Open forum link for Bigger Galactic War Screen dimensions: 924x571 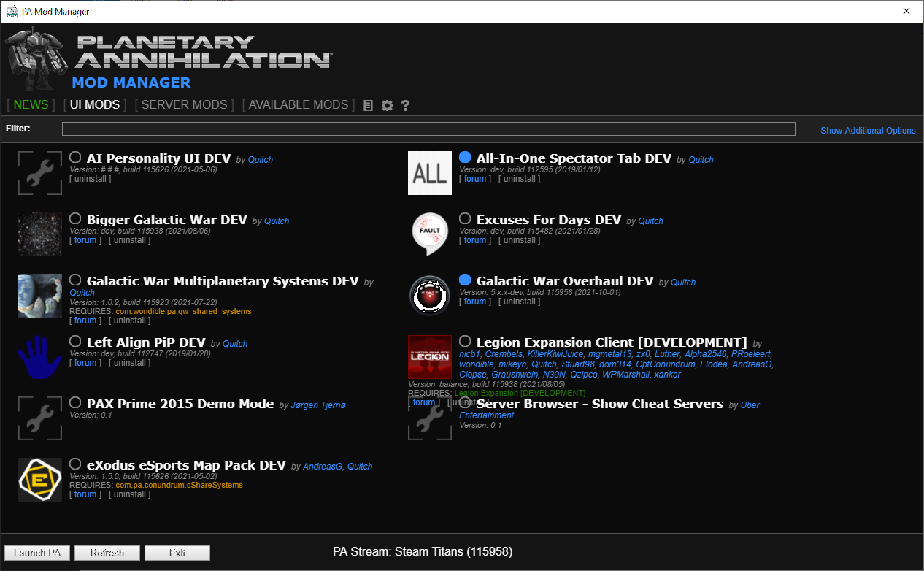[x=85, y=240]
